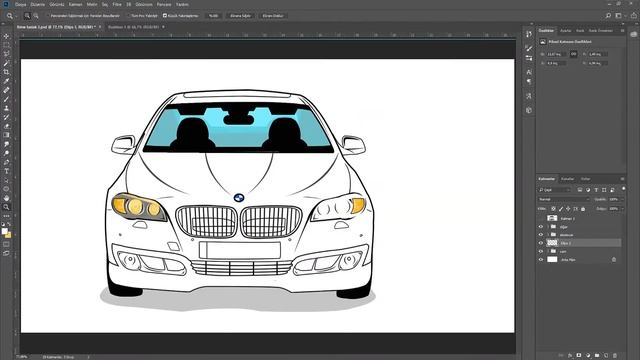This screenshot has width=640, height=360.
Task: Click add layer mask icon
Action: pos(579,356)
